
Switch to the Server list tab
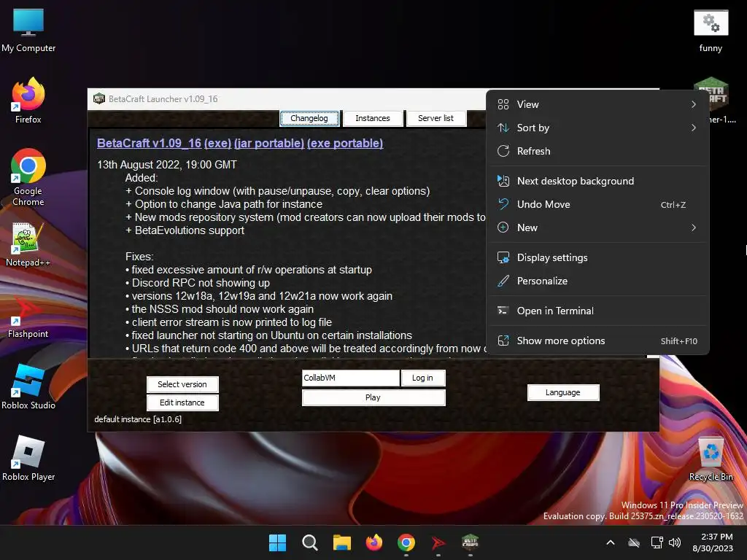tap(436, 118)
